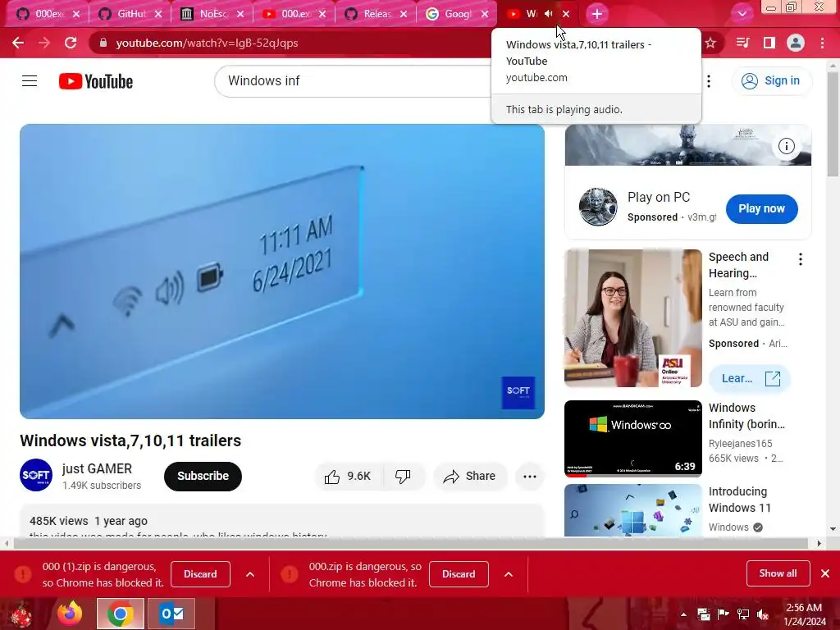Open new tab with plus button
Screen dimensions: 840x630
pos(597,14)
